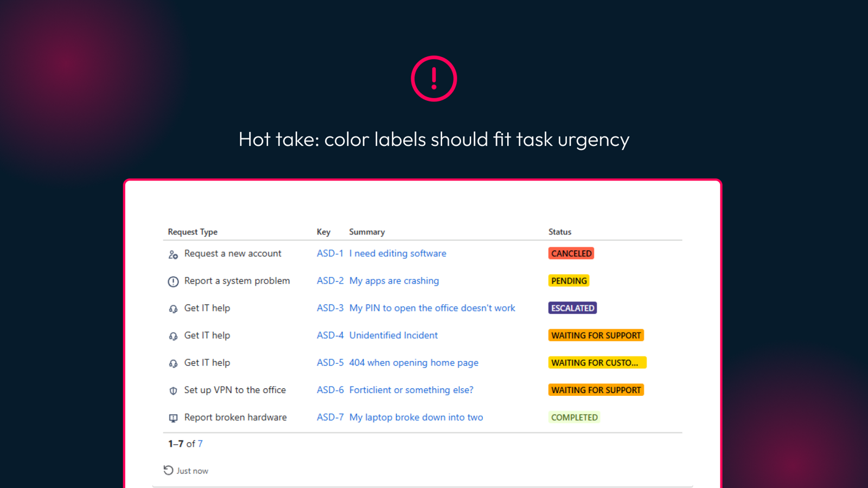Click WAITING FOR SUPPORT label on ASD-4
868x488 pixels.
pos(596,335)
